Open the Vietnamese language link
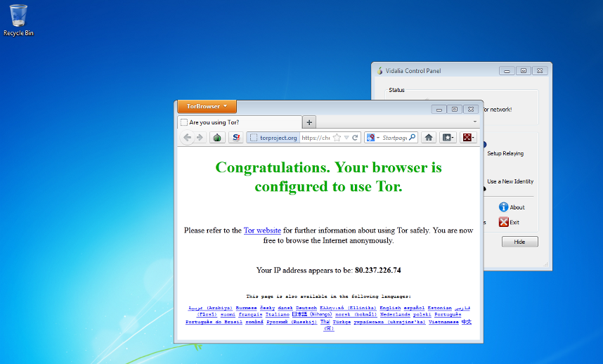Image resolution: width=603 pixels, height=364 pixels. click(x=443, y=322)
